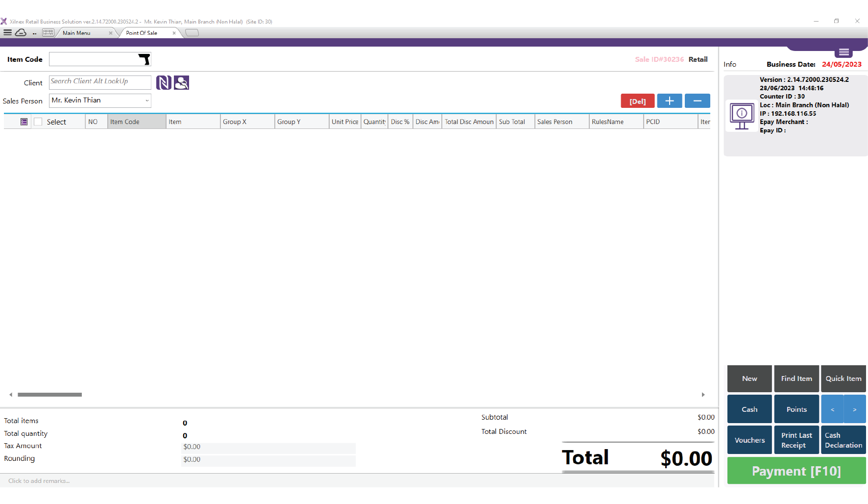Open the hamburger menu in the top toolbar
Screen dimensions: 868x504
tap(8, 33)
